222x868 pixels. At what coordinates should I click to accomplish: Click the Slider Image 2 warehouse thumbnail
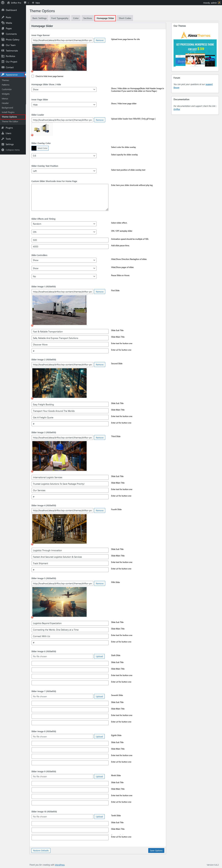click(x=59, y=383)
